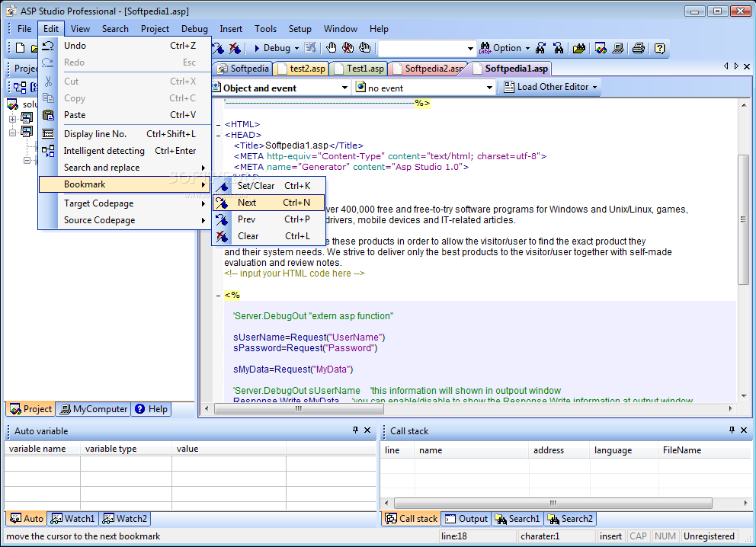Click the Undo arrow icon in Edit menu
This screenshot has height=547, width=756.
click(x=48, y=46)
